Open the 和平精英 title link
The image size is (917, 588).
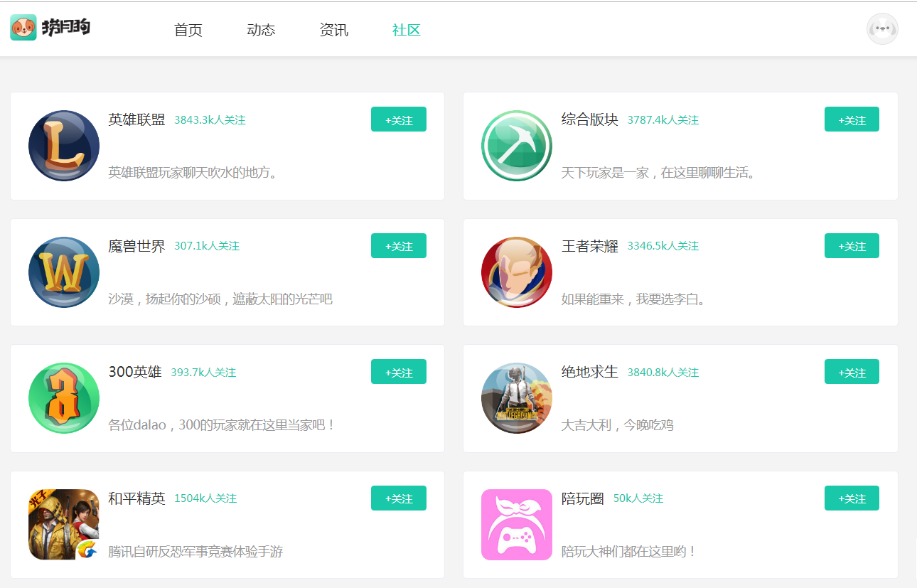click(136, 498)
